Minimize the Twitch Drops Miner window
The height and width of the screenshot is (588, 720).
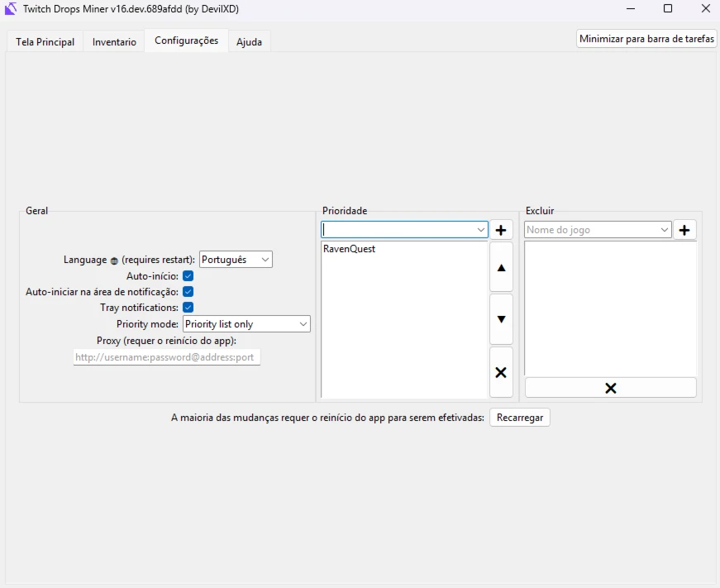tap(631, 9)
